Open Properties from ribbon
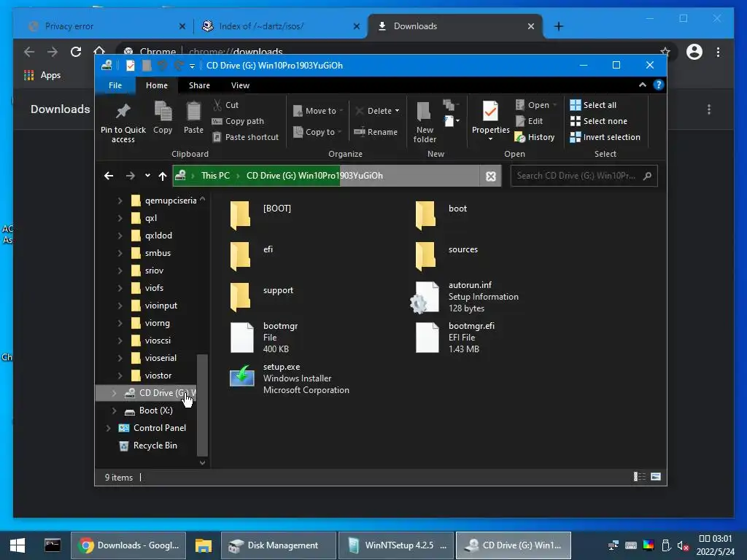Image resolution: width=747 pixels, height=560 pixels. [x=491, y=120]
